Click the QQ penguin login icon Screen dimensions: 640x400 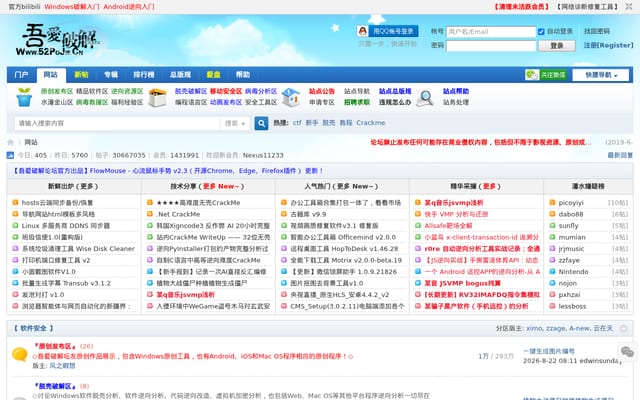362,31
